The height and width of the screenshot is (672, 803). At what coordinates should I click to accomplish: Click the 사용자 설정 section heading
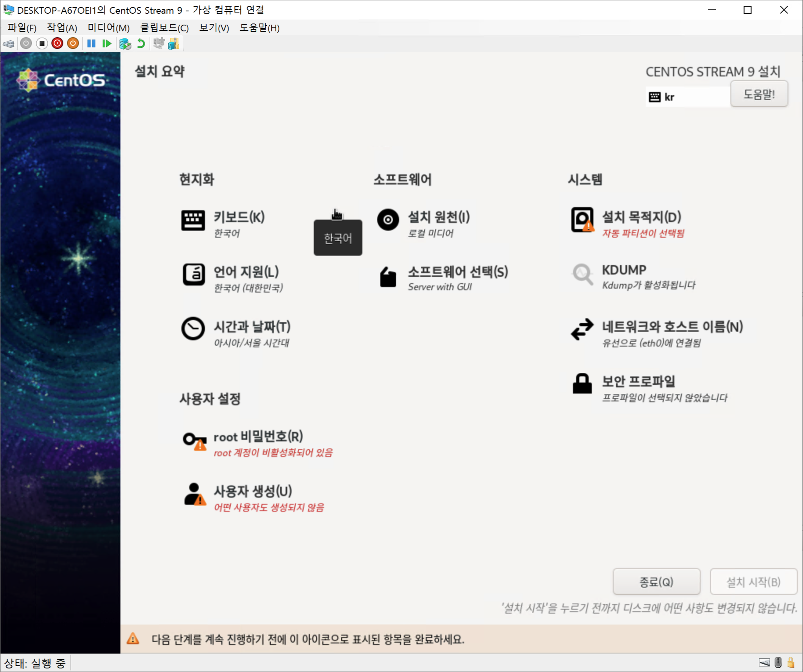point(210,399)
